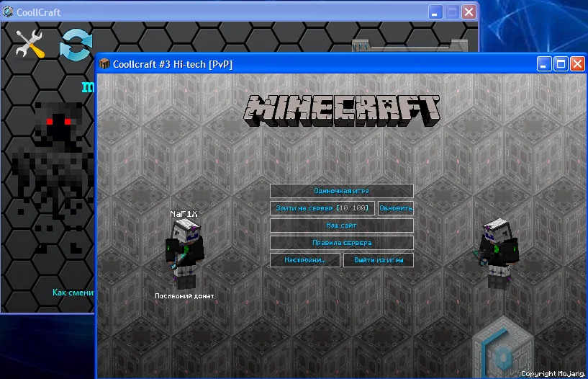The height and width of the screenshot is (379, 588).
Task: Click the crafting table icon in Minecraft title bar
Action: pos(105,64)
